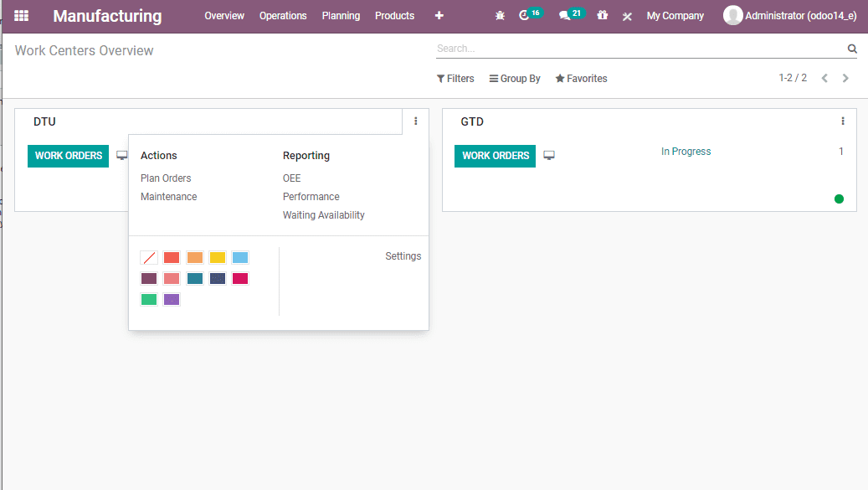Click the gift box icon in the top bar
868x490 pixels.
(x=602, y=16)
